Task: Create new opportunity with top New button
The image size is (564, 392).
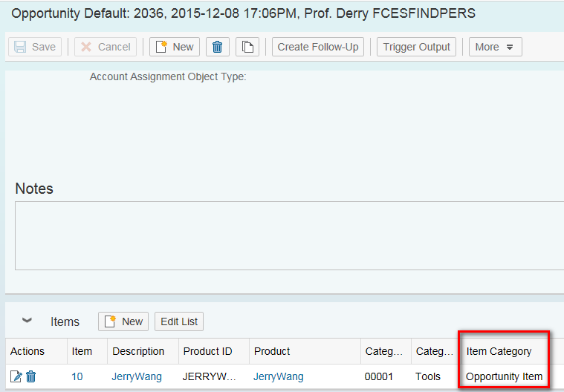Action: 175,47
